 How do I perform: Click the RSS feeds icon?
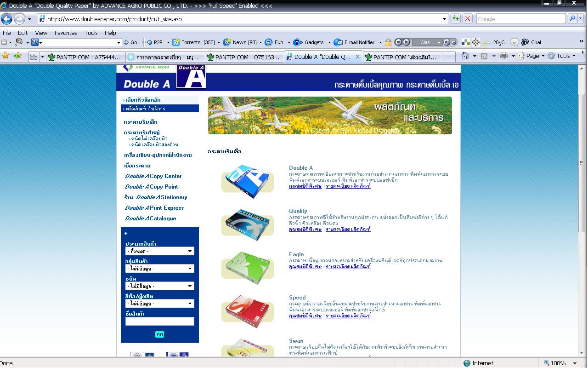(484, 56)
